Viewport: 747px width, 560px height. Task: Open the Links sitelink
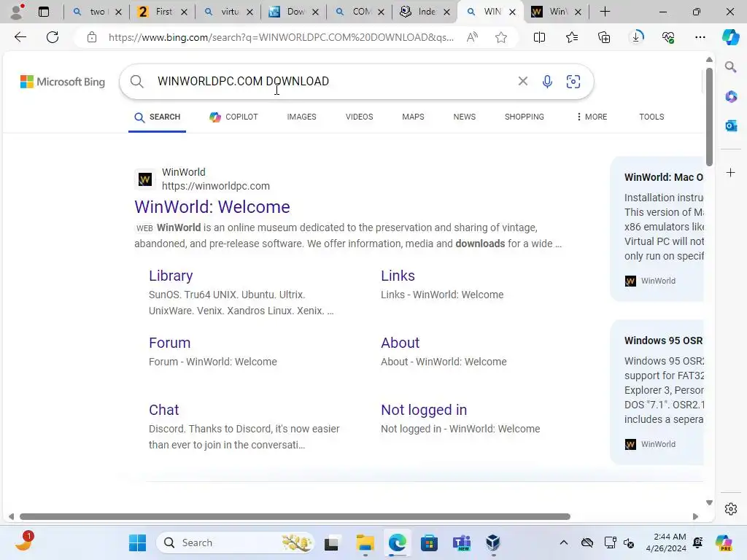click(x=398, y=276)
